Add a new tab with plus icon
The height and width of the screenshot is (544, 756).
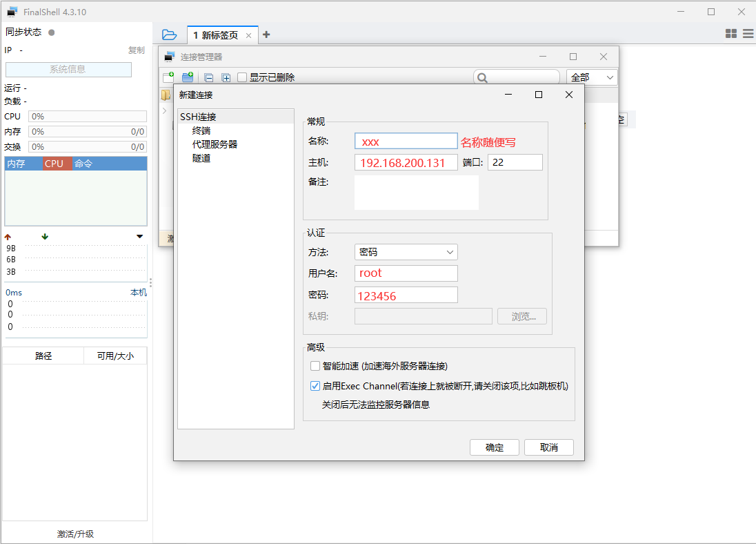point(267,35)
